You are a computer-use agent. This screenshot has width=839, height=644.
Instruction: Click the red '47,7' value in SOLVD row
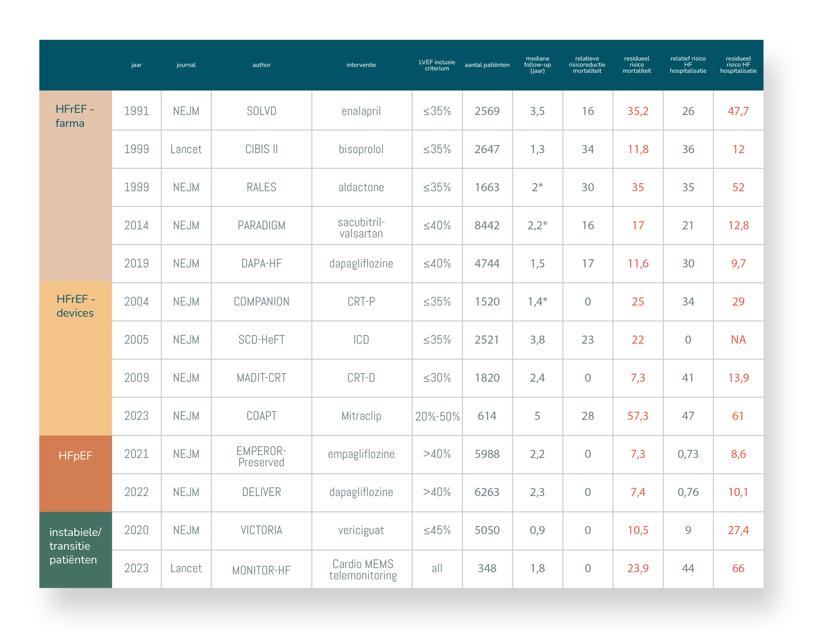[x=738, y=111]
